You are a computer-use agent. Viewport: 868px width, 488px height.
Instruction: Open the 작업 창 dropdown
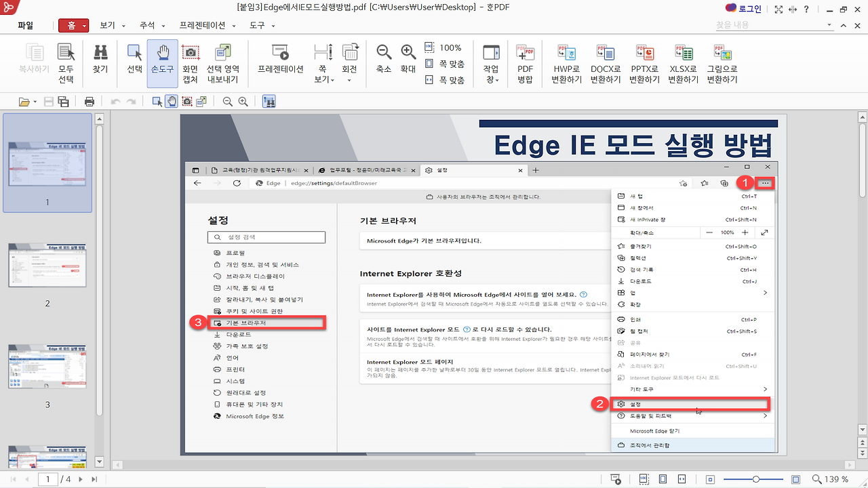click(491, 64)
